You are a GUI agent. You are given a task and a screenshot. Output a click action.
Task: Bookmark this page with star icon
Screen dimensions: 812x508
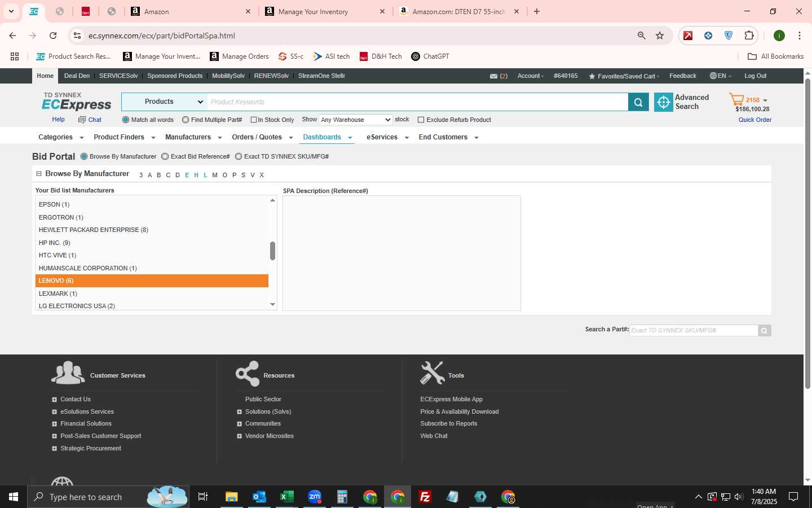(660, 36)
